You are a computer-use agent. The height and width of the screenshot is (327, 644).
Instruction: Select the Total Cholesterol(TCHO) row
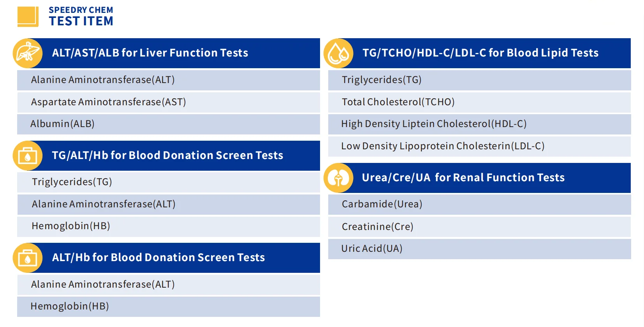click(x=479, y=102)
